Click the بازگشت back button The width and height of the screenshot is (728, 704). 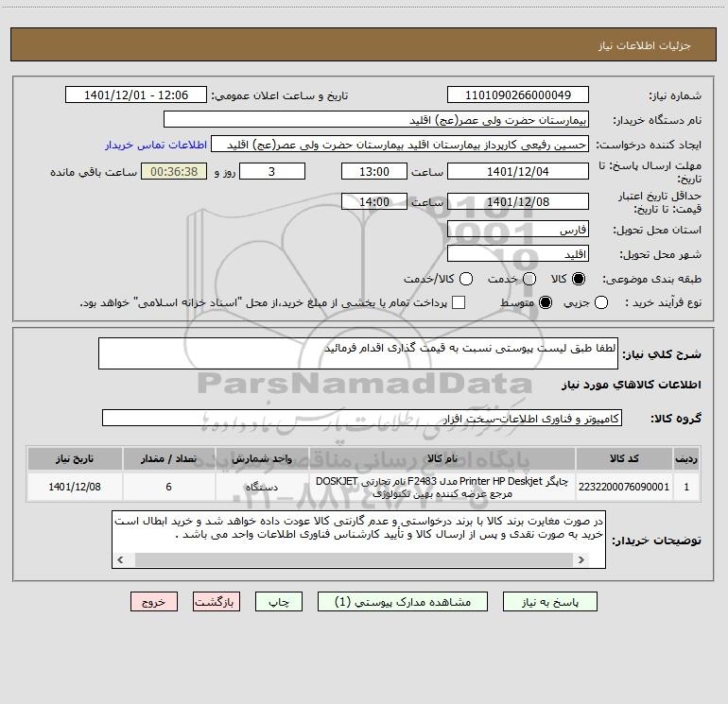pyautogui.click(x=217, y=602)
